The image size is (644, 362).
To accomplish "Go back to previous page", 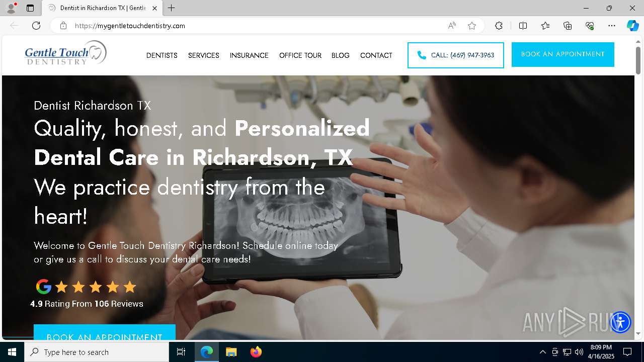I will pos(14,26).
